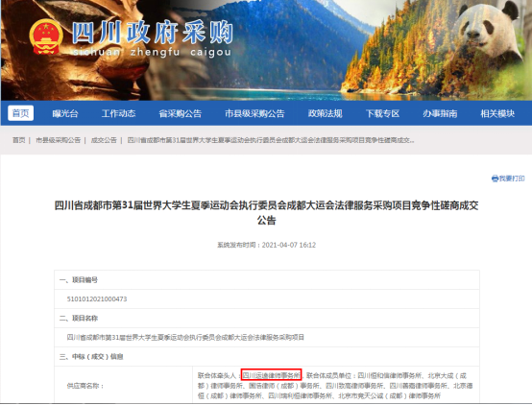Open the 首页 navigation tab
532x405 pixels.
pyautogui.click(x=21, y=113)
